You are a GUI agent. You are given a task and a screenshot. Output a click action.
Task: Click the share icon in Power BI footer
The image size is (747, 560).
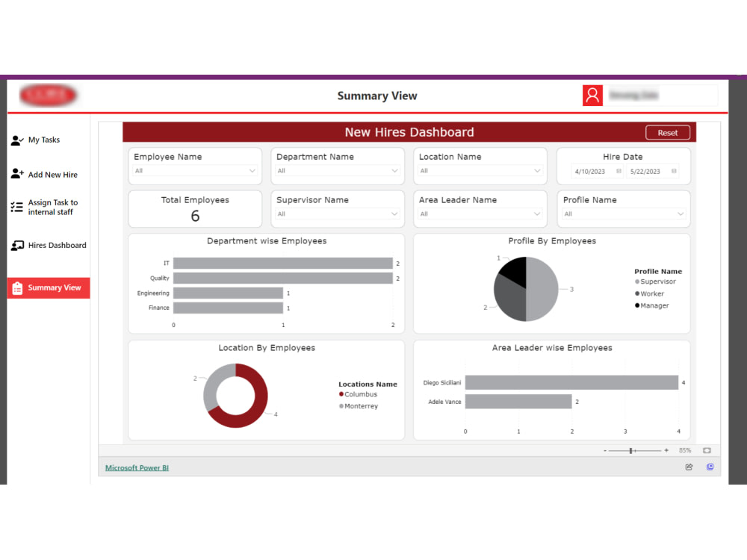click(689, 467)
